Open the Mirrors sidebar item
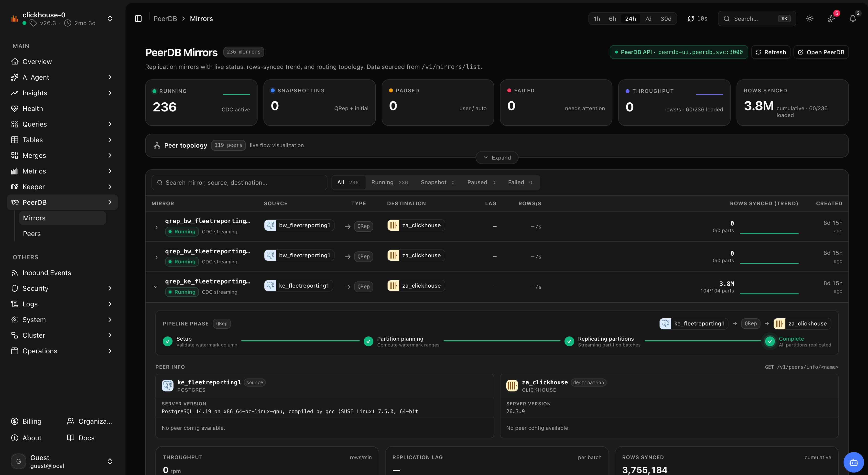This screenshot has width=868, height=475. pyautogui.click(x=62, y=218)
